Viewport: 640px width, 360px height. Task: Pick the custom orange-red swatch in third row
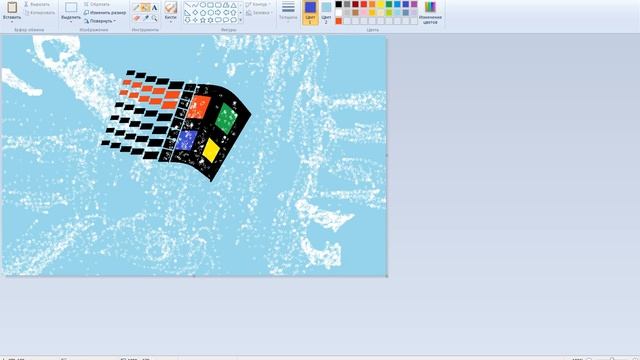(x=339, y=21)
